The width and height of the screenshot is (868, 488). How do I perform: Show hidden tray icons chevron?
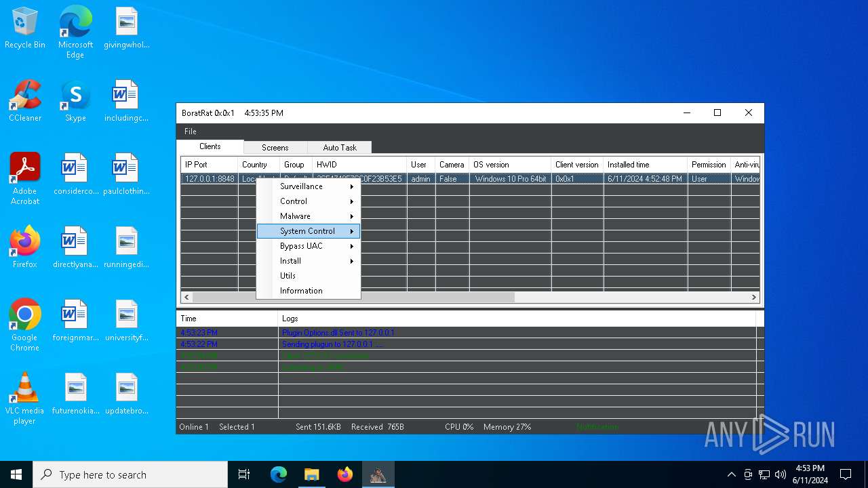coord(731,474)
